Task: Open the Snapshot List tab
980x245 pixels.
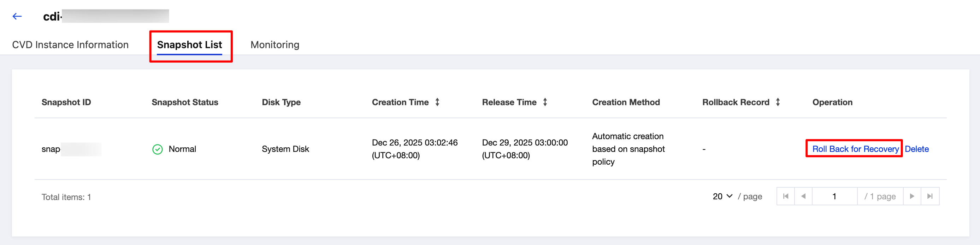Action: pyautogui.click(x=189, y=45)
